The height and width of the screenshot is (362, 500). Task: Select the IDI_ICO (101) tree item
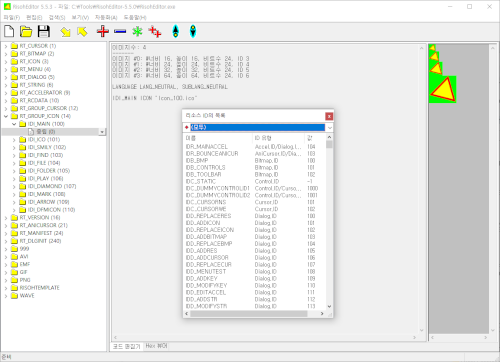(x=44, y=139)
